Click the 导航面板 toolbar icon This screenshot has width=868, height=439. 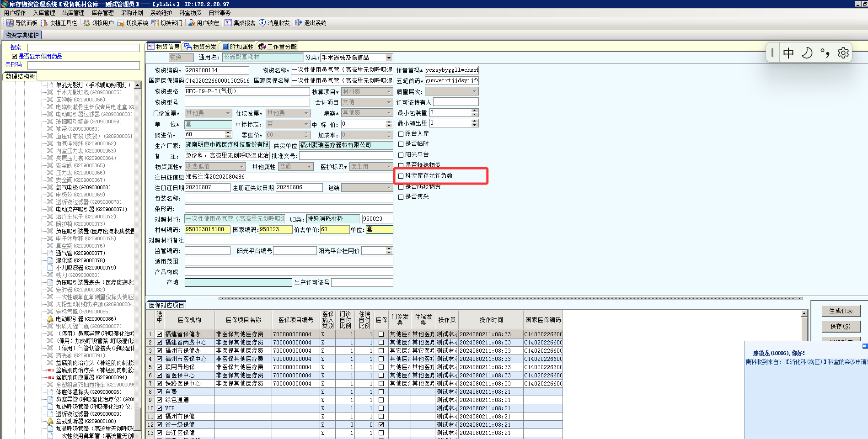[10, 23]
